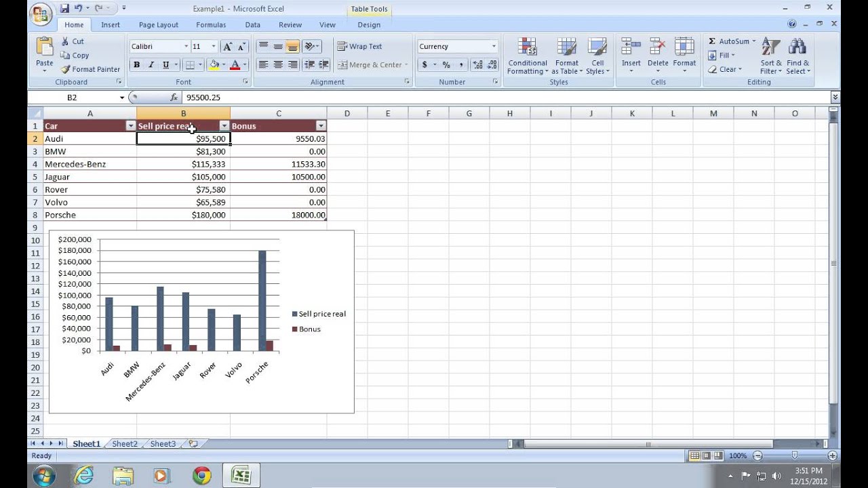
Task: Switch to Page Layout view in status bar
Action: coord(706,456)
